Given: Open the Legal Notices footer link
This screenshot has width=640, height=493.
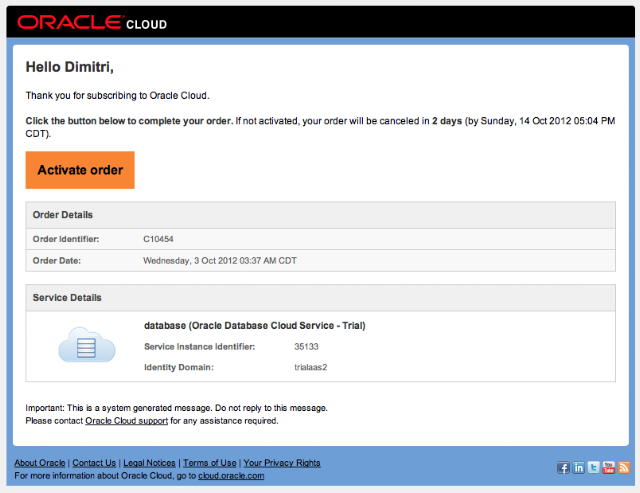Looking at the screenshot, I should (x=149, y=463).
